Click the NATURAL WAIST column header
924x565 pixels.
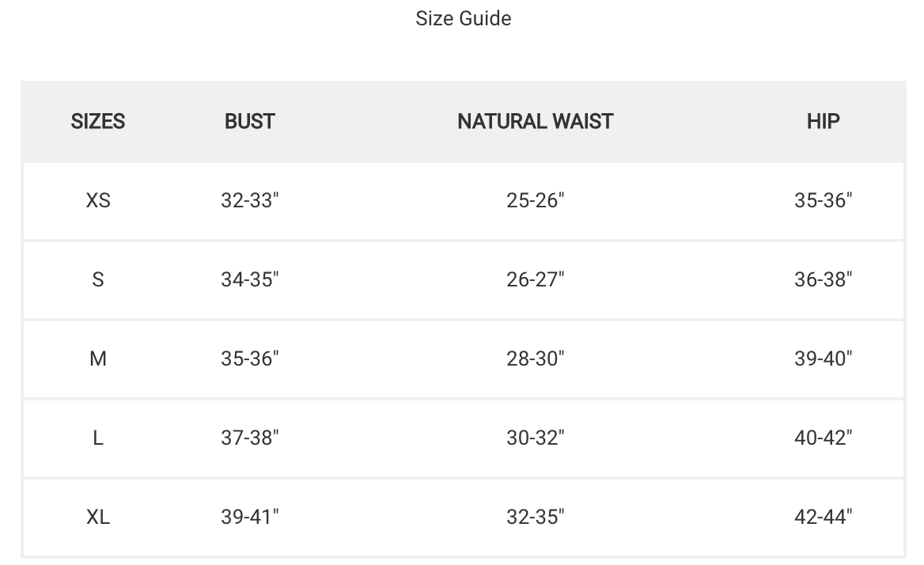(x=535, y=121)
